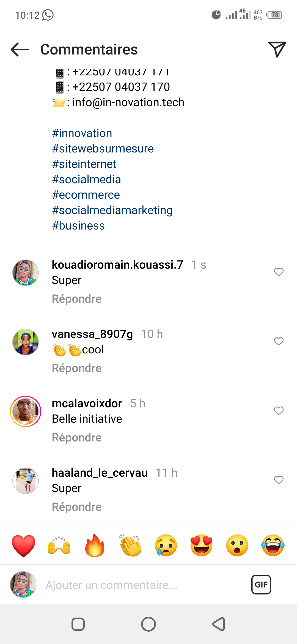Insert the heart-eyes emoji reaction
Screen dimensions: 297x644
202,545
